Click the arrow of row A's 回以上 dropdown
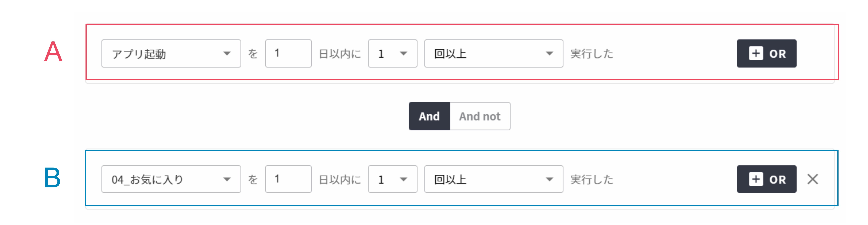 [549, 53]
